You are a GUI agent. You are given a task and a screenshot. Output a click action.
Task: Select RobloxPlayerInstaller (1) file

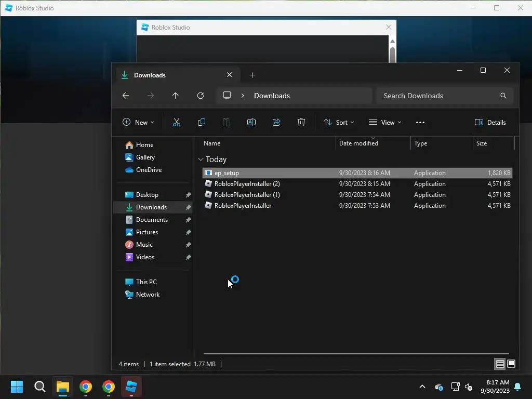357,195
